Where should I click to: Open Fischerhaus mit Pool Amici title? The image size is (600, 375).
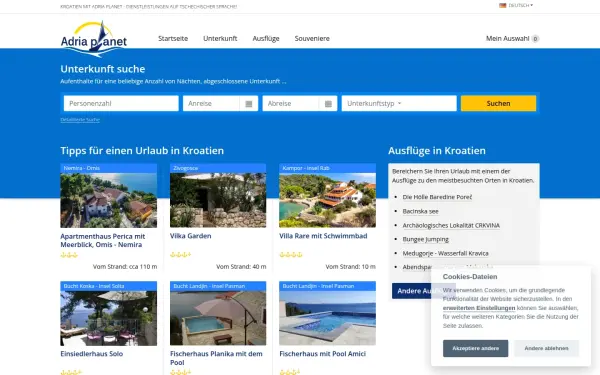click(323, 354)
